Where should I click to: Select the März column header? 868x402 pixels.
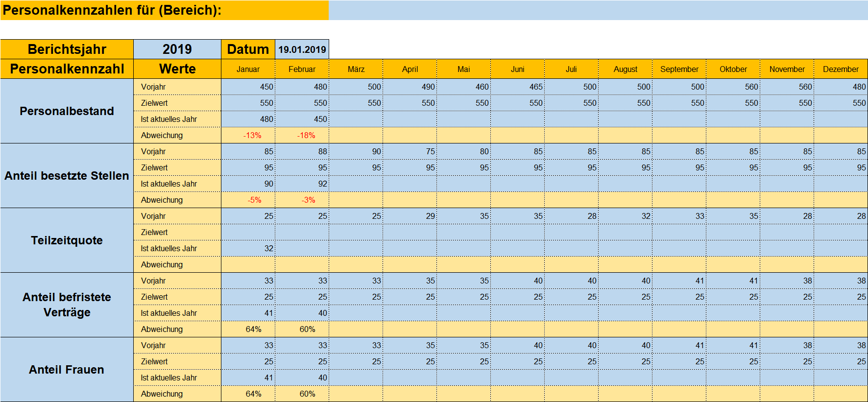pyautogui.click(x=356, y=69)
